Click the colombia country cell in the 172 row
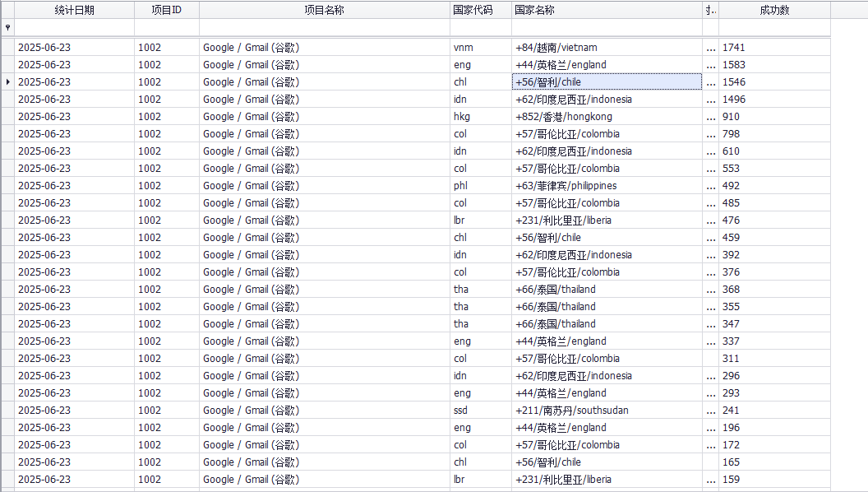This screenshot has width=868, height=492. 607,445
